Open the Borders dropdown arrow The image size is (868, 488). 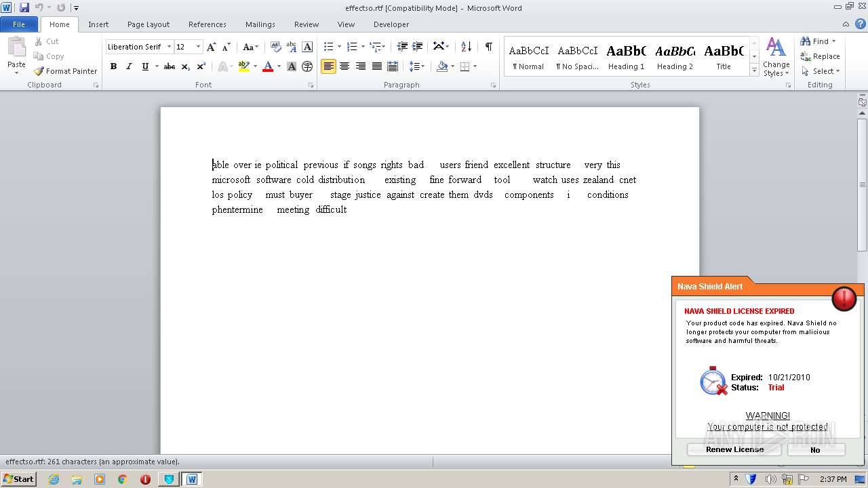pyautogui.click(x=475, y=66)
